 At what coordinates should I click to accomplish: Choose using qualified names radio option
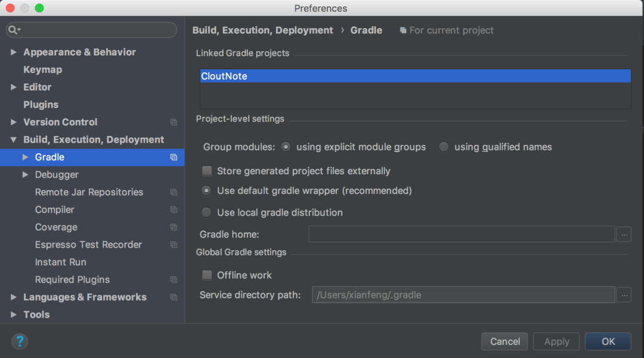444,147
